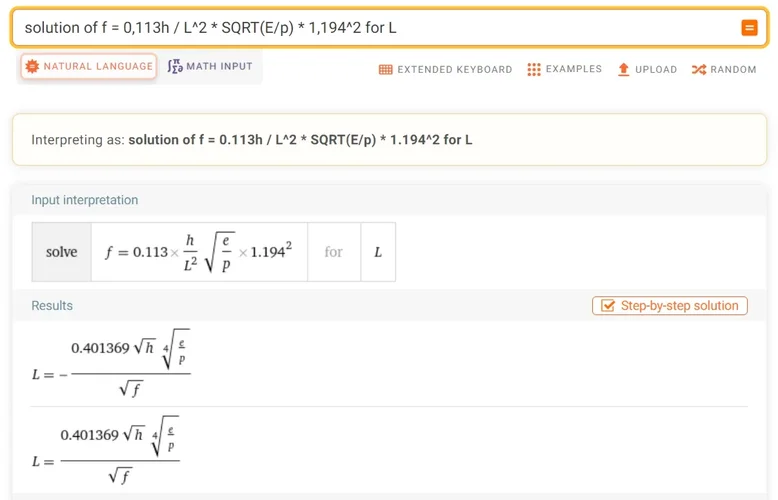Click the Input interpretation equation
This screenshot has width=778, height=500.
point(198,252)
